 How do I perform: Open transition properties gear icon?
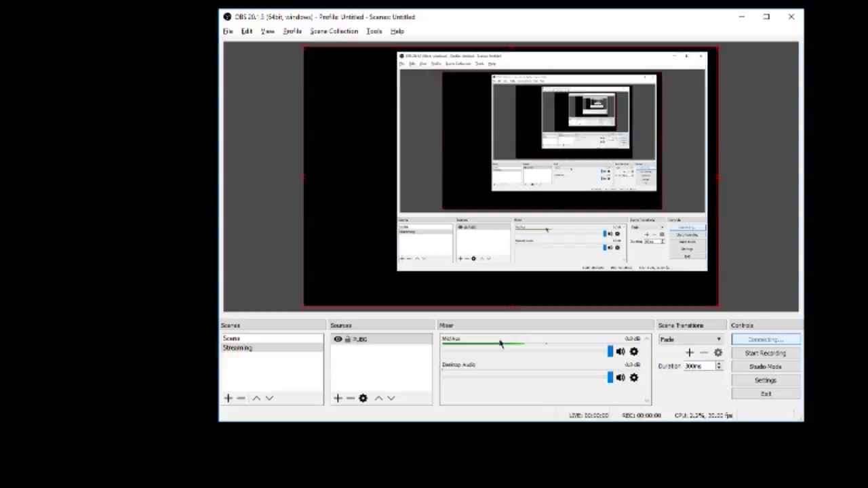click(718, 352)
